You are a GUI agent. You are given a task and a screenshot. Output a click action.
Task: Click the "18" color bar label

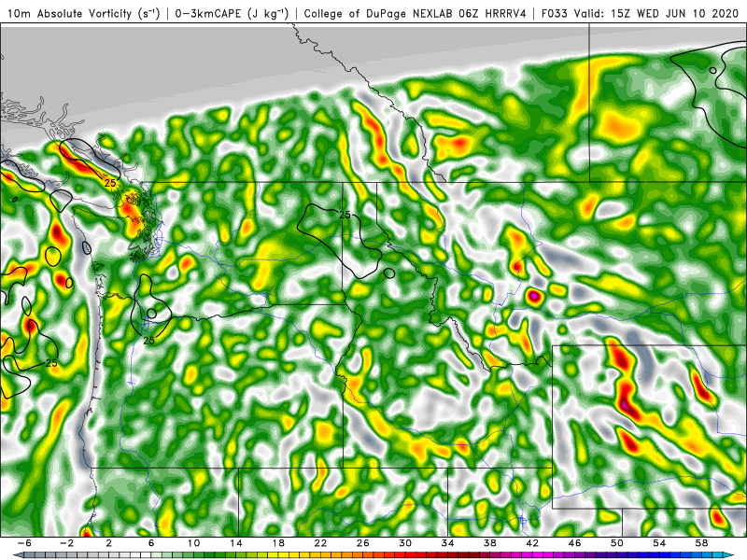(278, 543)
